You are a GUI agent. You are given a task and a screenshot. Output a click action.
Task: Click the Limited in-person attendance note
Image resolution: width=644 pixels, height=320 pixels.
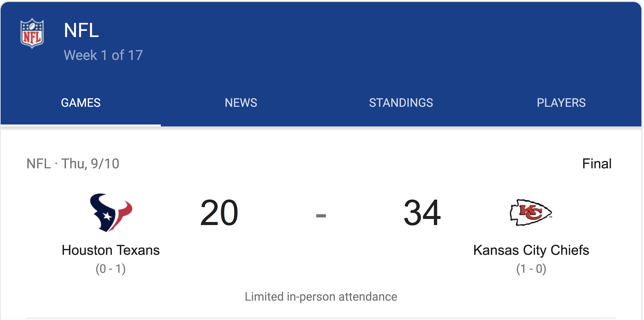(x=321, y=297)
